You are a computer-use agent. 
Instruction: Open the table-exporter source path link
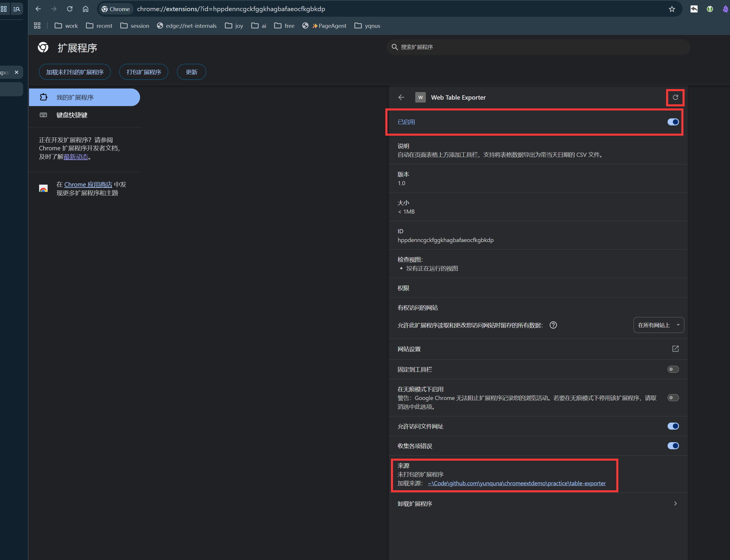516,483
